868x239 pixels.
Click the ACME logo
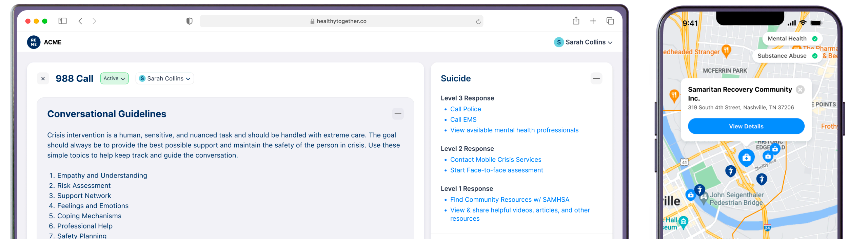point(34,42)
